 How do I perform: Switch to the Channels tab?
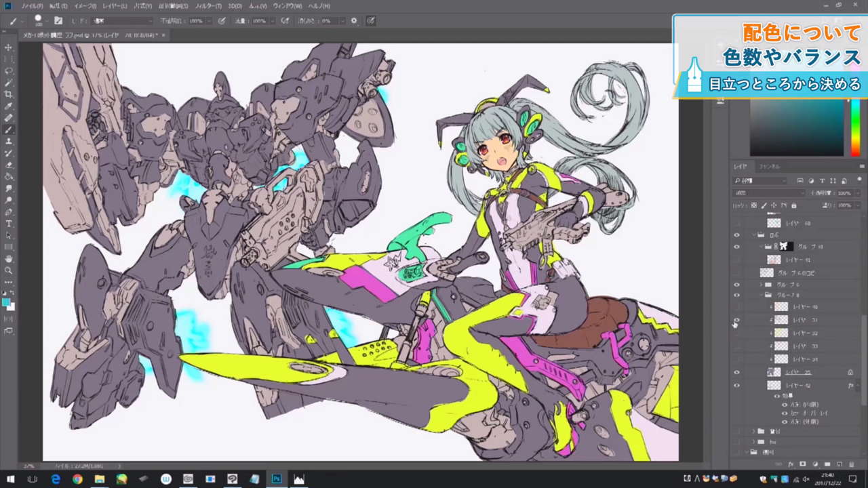[x=769, y=166]
